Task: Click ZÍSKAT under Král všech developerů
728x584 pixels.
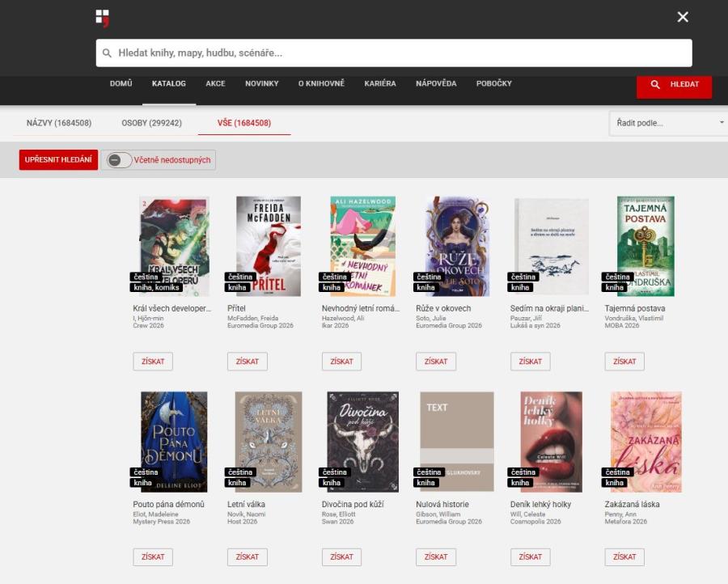Action: (153, 362)
